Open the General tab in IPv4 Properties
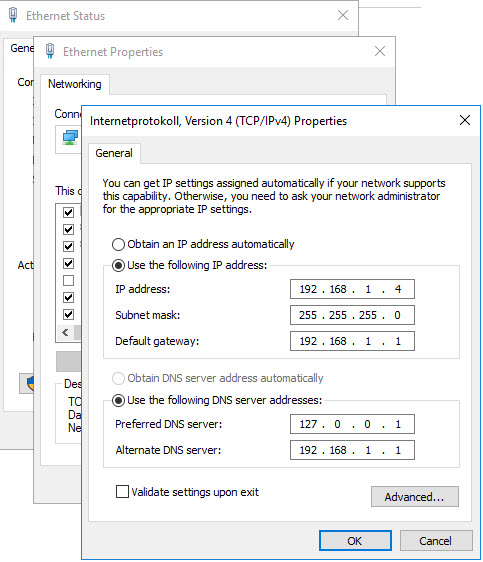This screenshot has width=483, height=562. (x=114, y=153)
